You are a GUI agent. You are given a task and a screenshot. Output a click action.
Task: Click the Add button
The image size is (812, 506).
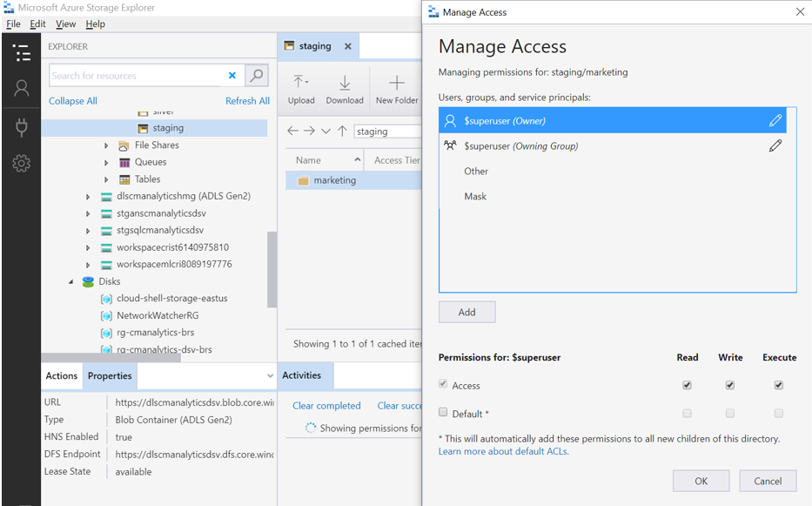[x=466, y=312]
